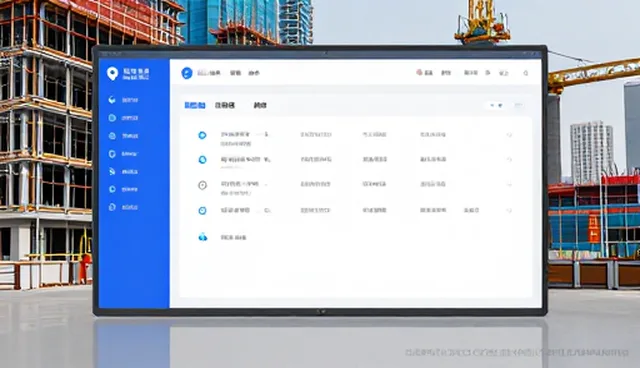The width and height of the screenshot is (640, 368).
Task: Open the second header navigation item
Action: tap(235, 73)
